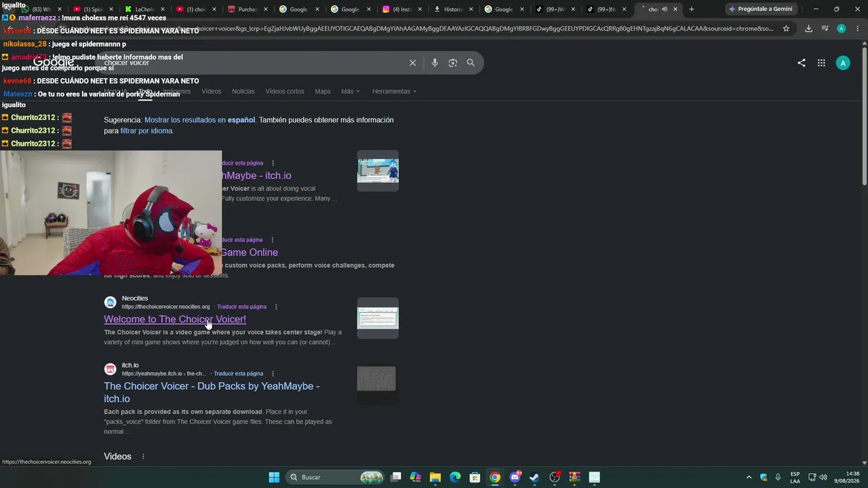Open The Choicer Voicer Dub Packs link
868x488 pixels.
point(212,392)
